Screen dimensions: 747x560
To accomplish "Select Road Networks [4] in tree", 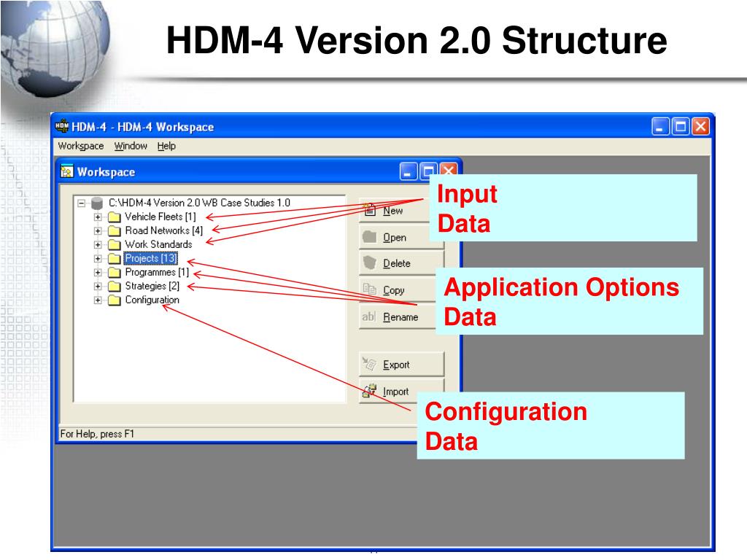I will [x=164, y=230].
